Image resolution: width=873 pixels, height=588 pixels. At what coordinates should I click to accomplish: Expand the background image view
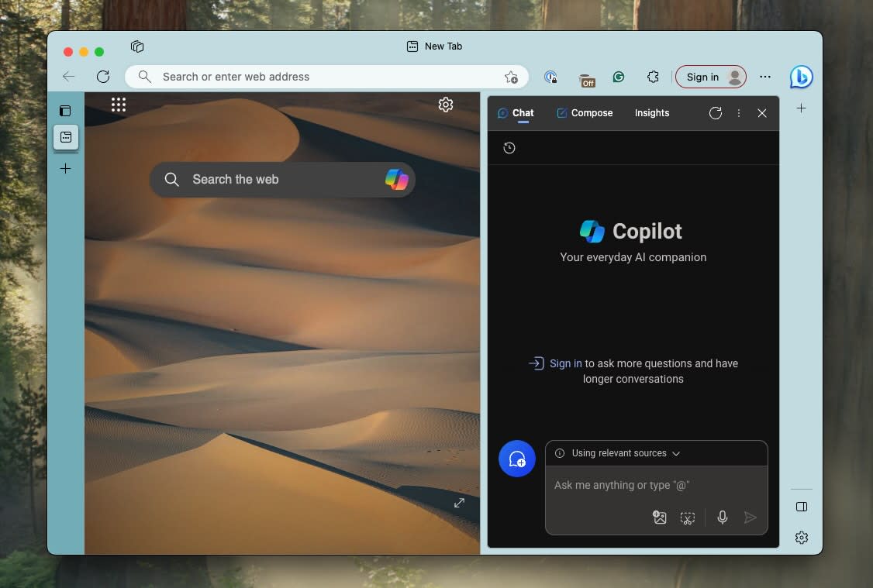pyautogui.click(x=459, y=503)
